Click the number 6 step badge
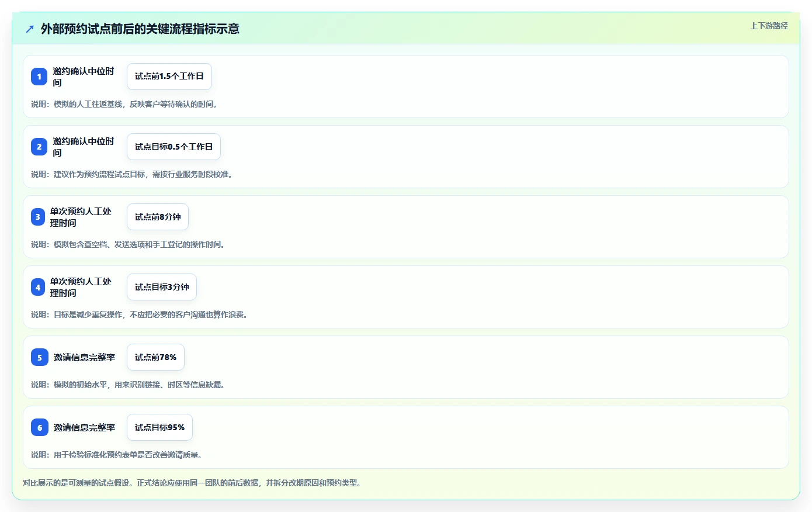The height and width of the screenshot is (512, 812). [39, 427]
